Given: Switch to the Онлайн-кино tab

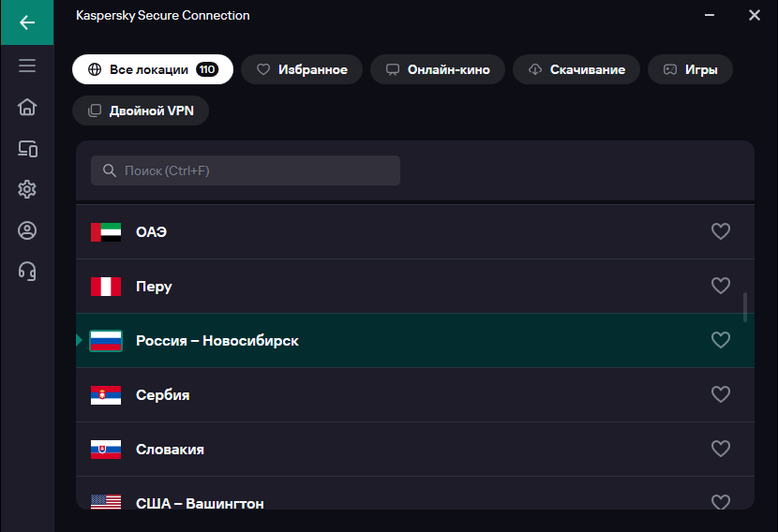Looking at the screenshot, I should [x=438, y=69].
